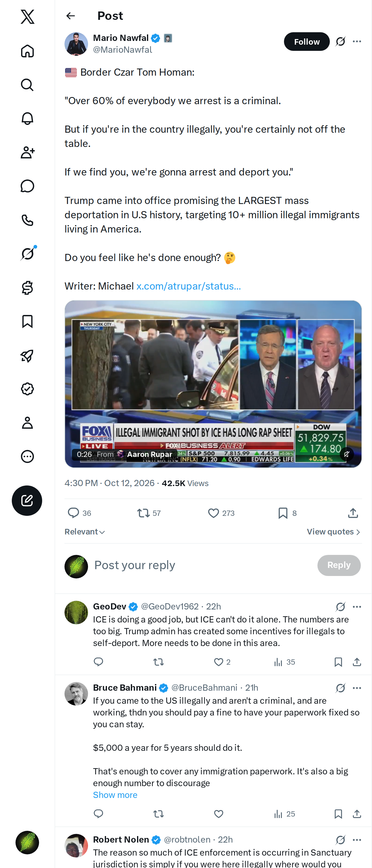
Task: Open the Search magnifier icon
Action: click(x=27, y=85)
